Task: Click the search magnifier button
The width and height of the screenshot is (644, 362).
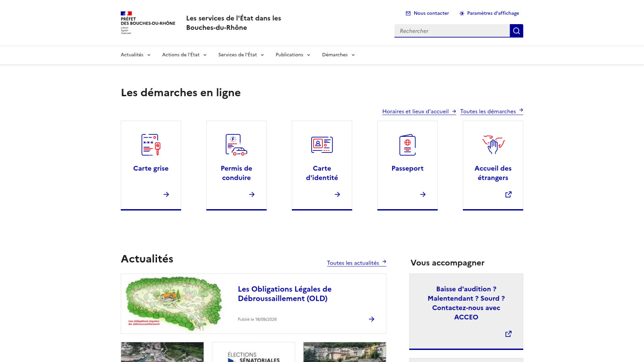Action: (516, 31)
